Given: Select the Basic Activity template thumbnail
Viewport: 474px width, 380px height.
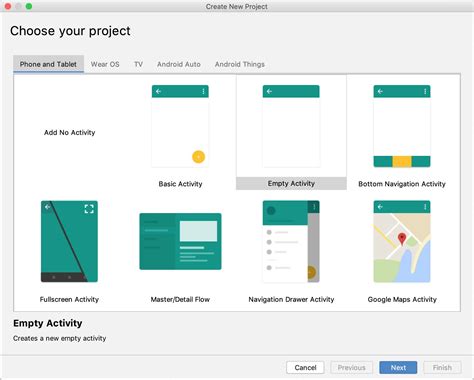Looking at the screenshot, I should pyautogui.click(x=180, y=126).
